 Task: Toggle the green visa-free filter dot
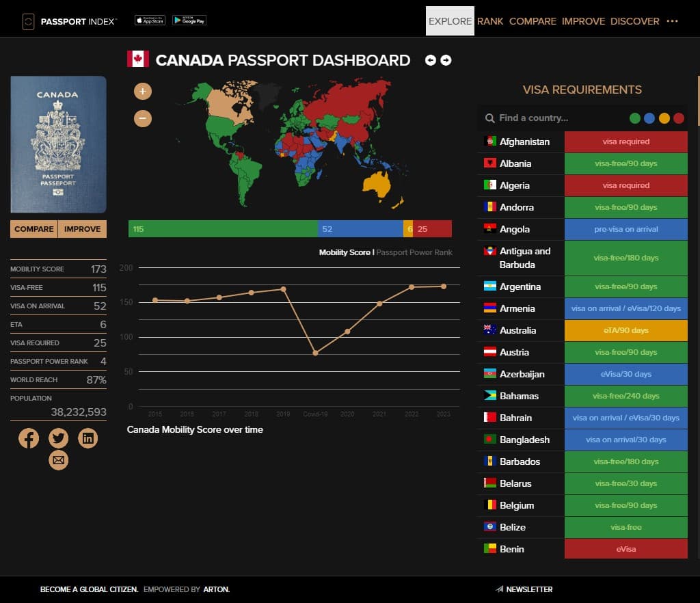(635, 118)
